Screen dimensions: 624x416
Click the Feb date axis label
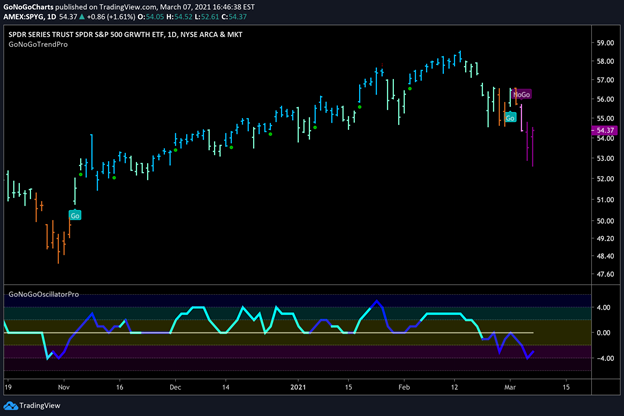pos(404,387)
